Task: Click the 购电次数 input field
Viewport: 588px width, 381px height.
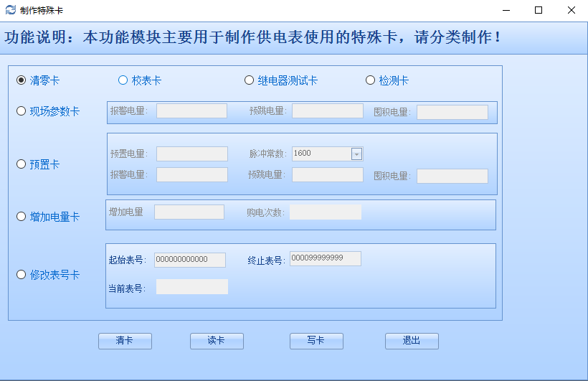Action: pyautogui.click(x=326, y=212)
